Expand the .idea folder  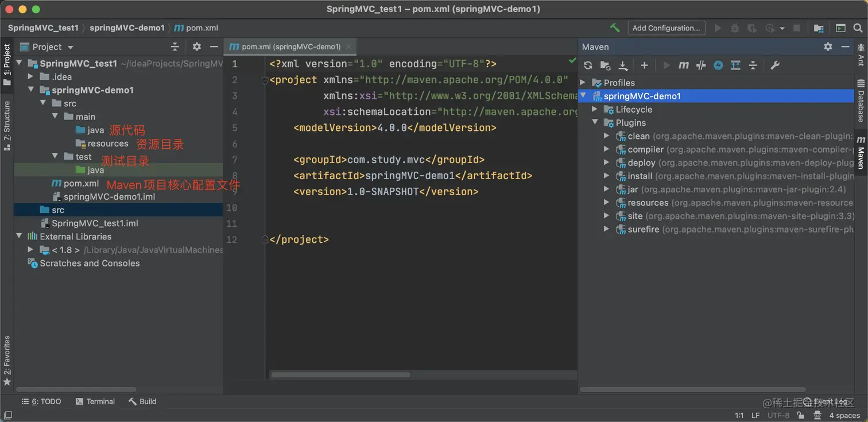click(x=31, y=77)
